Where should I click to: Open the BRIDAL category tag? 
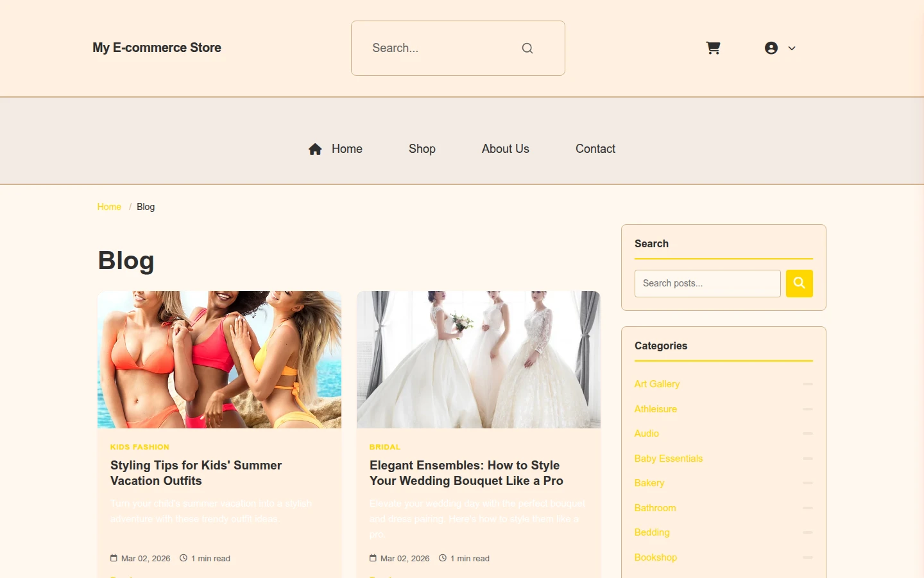point(385,447)
